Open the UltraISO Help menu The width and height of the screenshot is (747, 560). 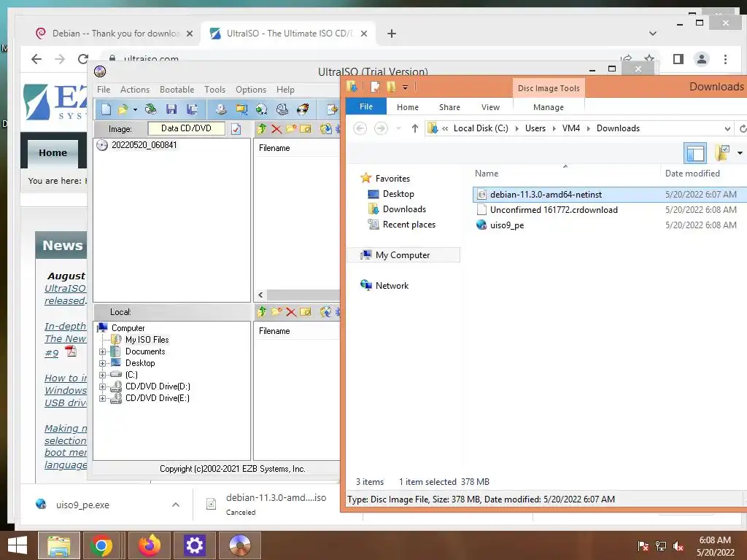(x=285, y=90)
